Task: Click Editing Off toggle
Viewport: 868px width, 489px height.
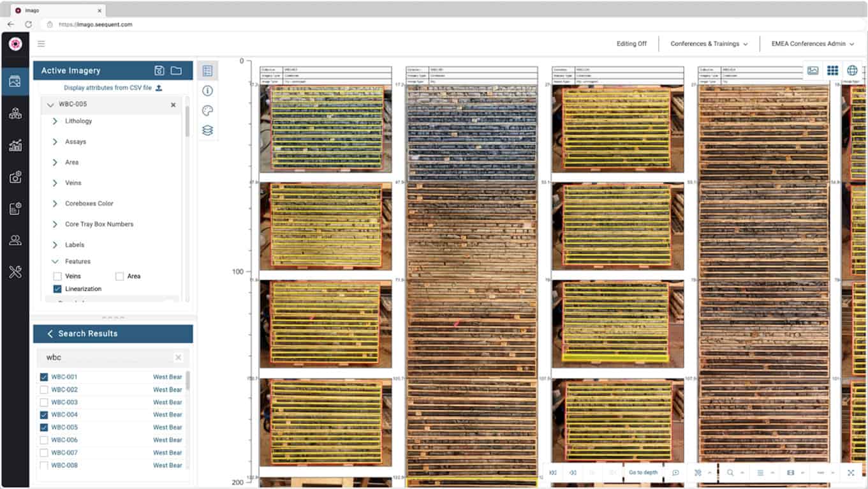Action: (631, 43)
